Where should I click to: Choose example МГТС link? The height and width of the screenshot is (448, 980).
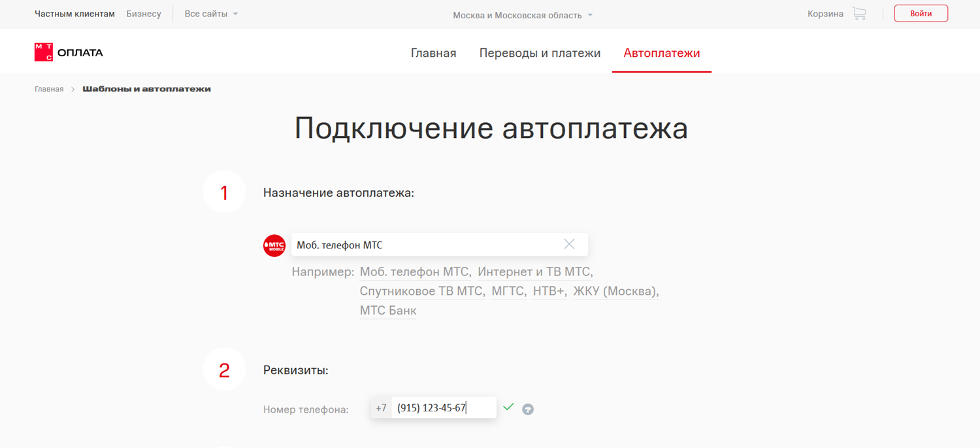click(508, 291)
